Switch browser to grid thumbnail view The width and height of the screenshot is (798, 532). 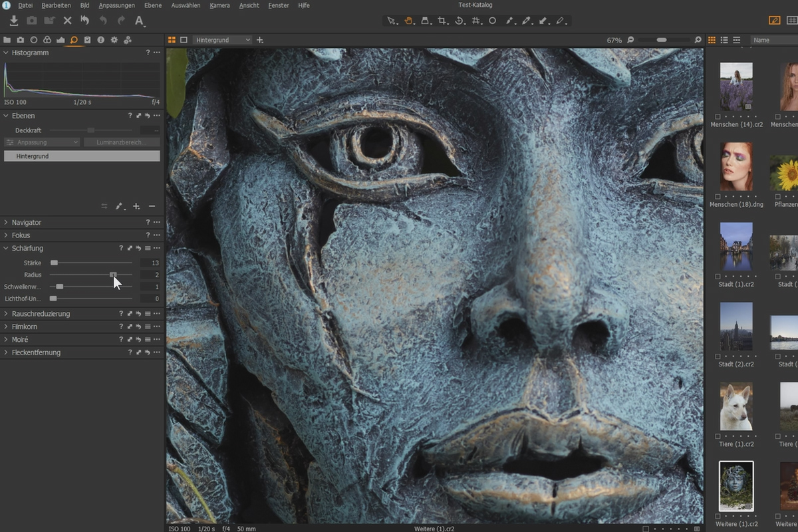pos(712,40)
